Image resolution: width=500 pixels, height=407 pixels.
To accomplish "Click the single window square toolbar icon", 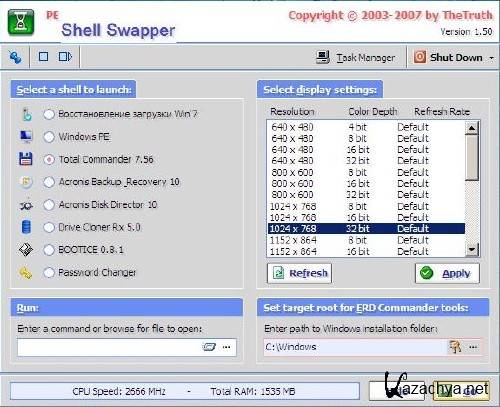I will point(43,57).
